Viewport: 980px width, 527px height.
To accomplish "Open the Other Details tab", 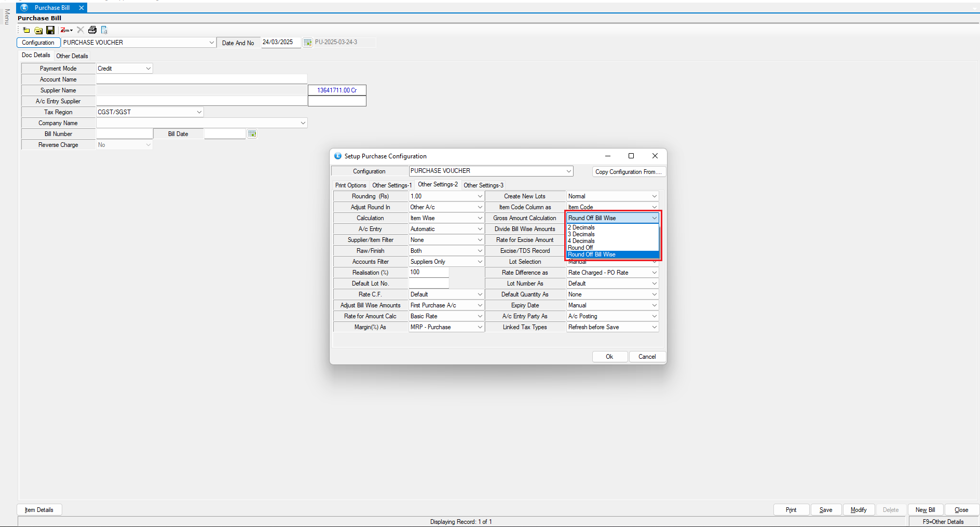I will 72,56.
